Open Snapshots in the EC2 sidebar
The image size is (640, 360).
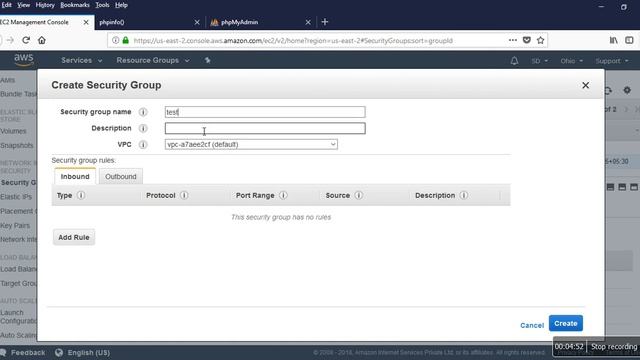pos(17,145)
